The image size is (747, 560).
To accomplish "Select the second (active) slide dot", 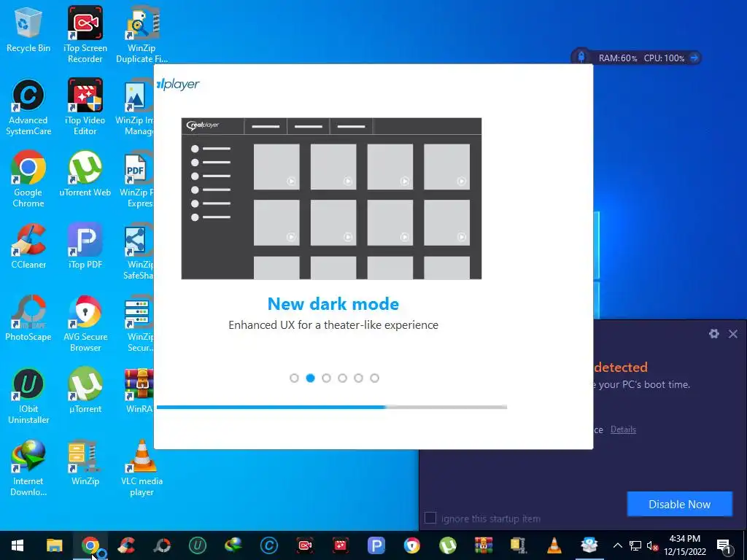I will (311, 378).
